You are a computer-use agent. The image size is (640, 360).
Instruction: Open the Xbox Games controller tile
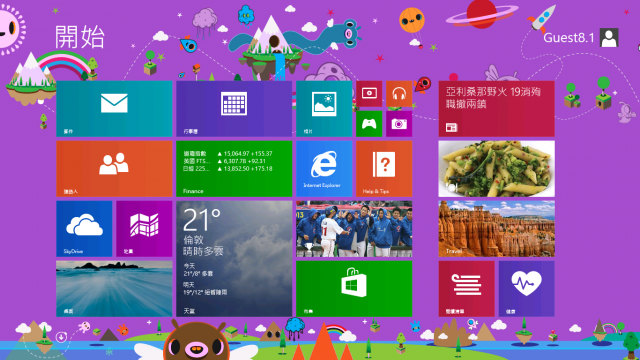click(369, 124)
